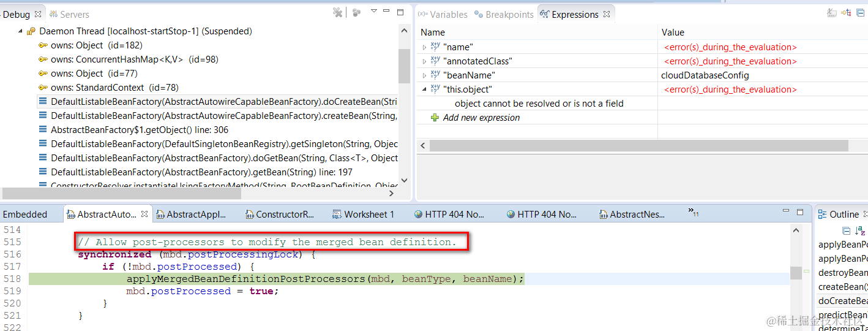Switch to the Servers tab

69,14
